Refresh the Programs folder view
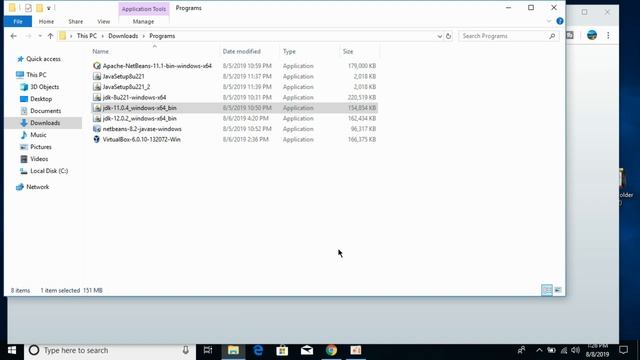Image resolution: width=640 pixels, height=360 pixels. click(x=449, y=36)
